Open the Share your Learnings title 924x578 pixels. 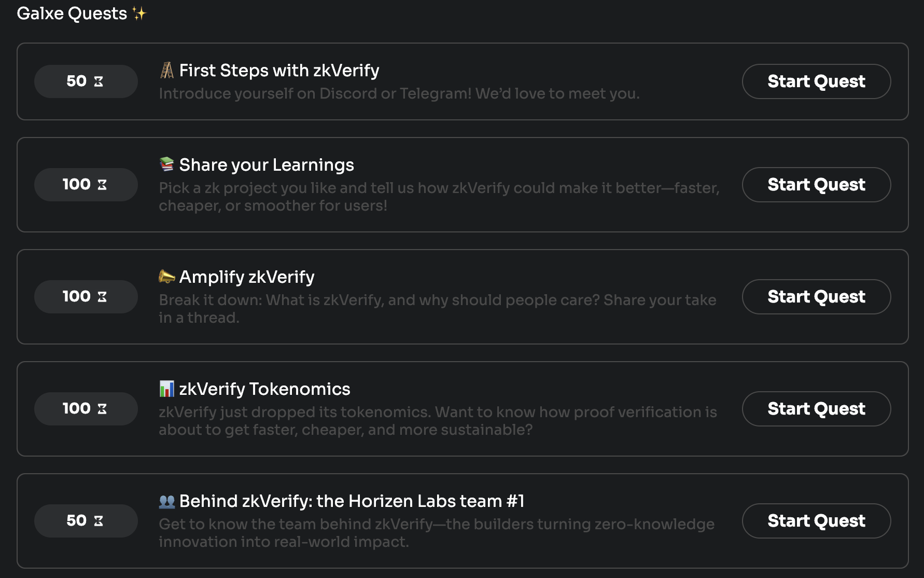point(267,165)
